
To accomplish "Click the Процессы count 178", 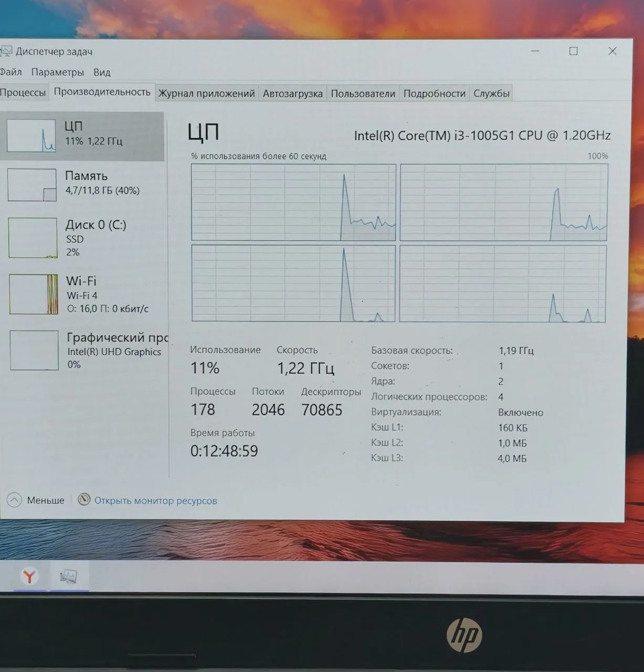I will point(203,409).
